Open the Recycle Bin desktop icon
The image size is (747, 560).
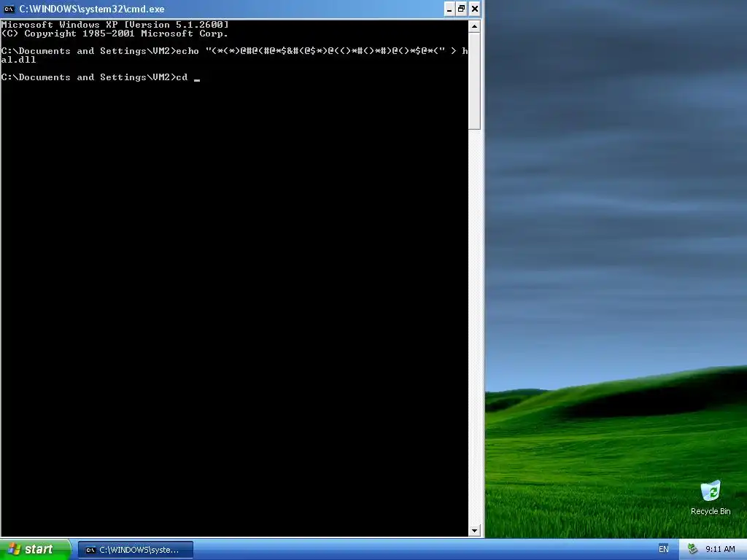pos(711,491)
